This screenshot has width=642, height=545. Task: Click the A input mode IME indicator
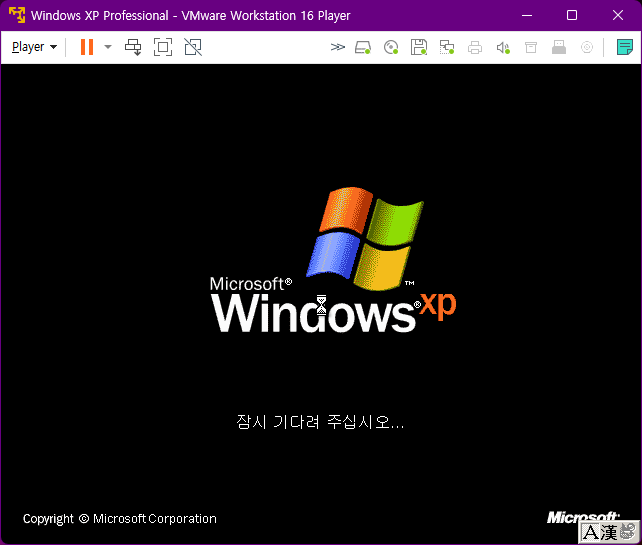[x=590, y=533]
